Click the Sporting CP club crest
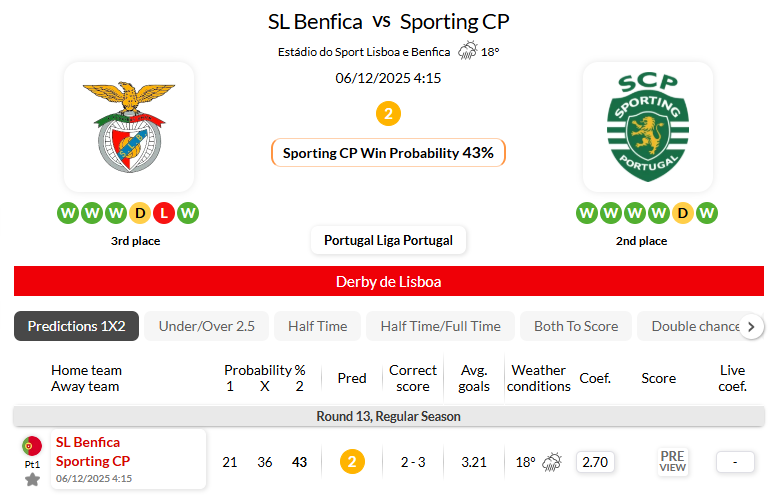The width and height of the screenshot is (774, 501). [647, 126]
